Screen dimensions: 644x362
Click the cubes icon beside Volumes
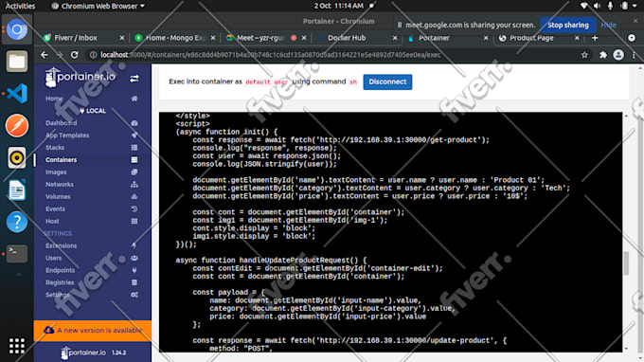(134, 197)
